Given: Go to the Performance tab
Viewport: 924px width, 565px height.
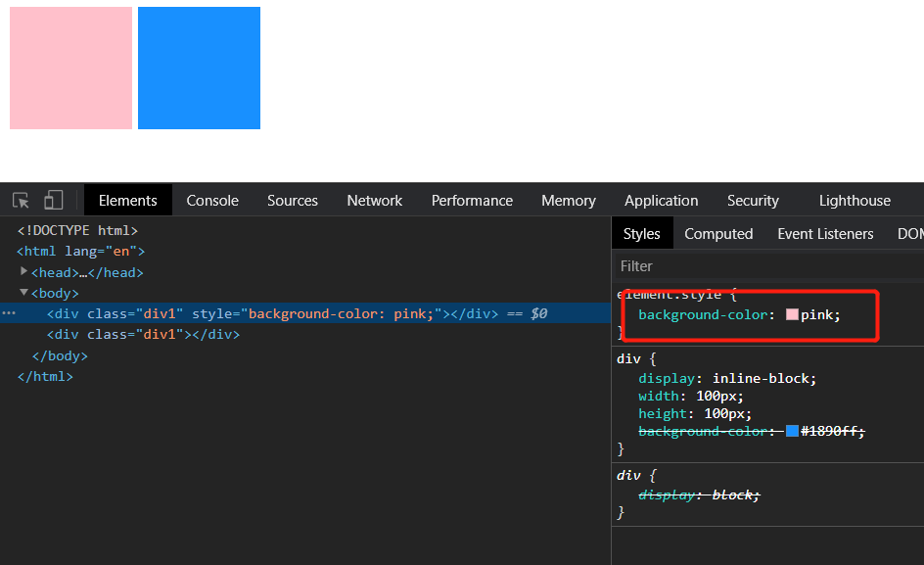Looking at the screenshot, I should pyautogui.click(x=472, y=201).
